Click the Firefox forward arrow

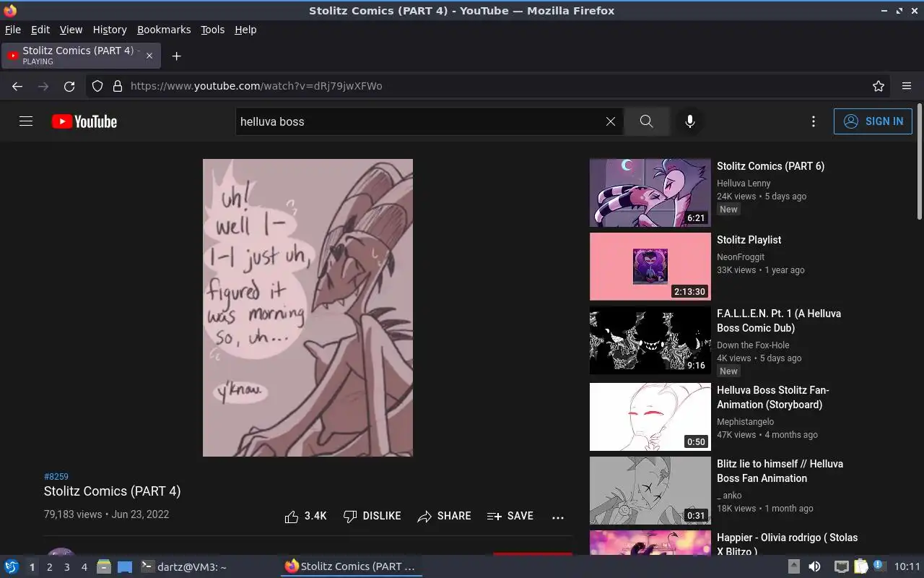coord(43,86)
